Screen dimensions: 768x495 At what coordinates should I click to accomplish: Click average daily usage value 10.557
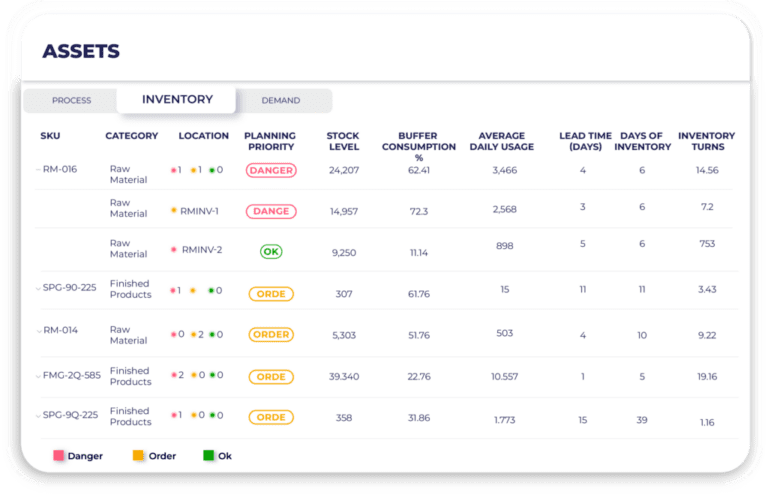(x=504, y=377)
